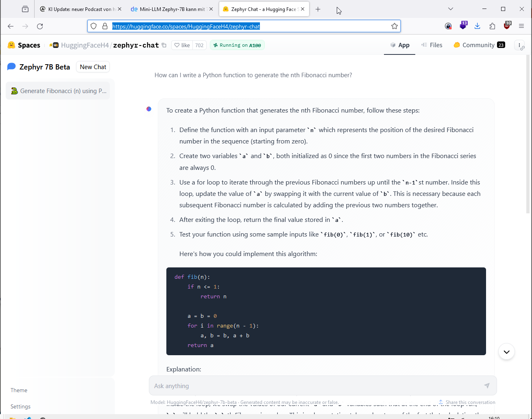This screenshot has height=419, width=532.
Task: Open the Files tab
Action: click(432, 45)
